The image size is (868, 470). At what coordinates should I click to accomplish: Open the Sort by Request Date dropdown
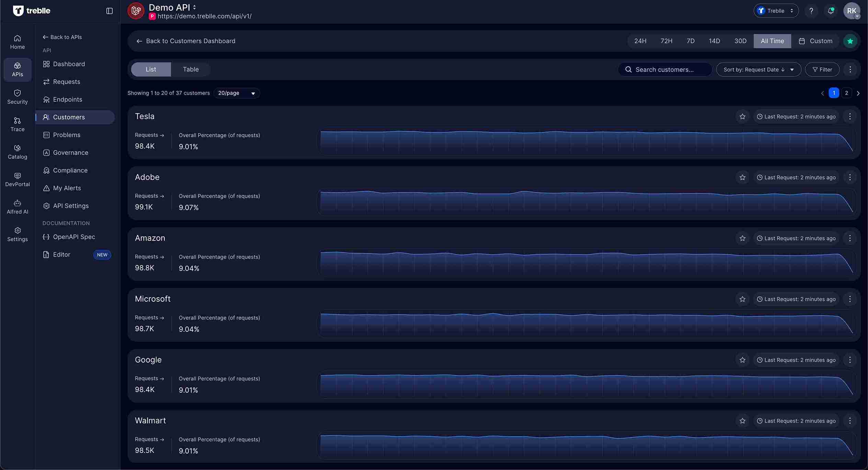[758, 69]
